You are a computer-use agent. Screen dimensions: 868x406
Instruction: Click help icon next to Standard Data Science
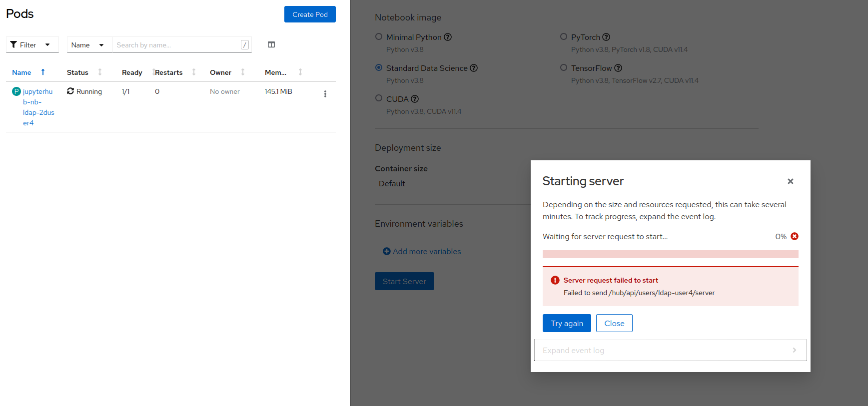pyautogui.click(x=474, y=68)
